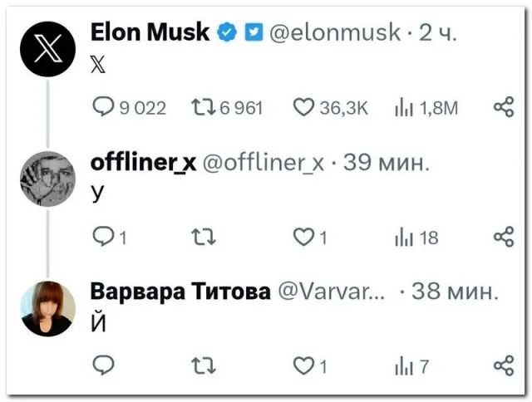
Task: Open the @offliner_x handle link
Action: (x=263, y=163)
